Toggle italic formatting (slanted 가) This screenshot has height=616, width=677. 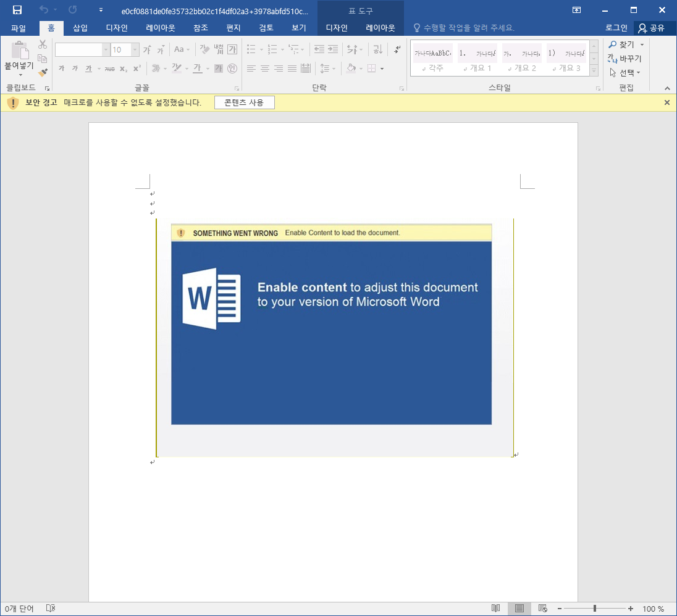pos(75,68)
